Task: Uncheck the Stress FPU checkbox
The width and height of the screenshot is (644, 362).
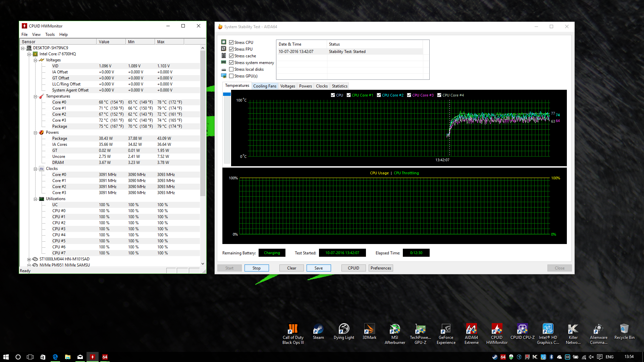Action: (231, 49)
